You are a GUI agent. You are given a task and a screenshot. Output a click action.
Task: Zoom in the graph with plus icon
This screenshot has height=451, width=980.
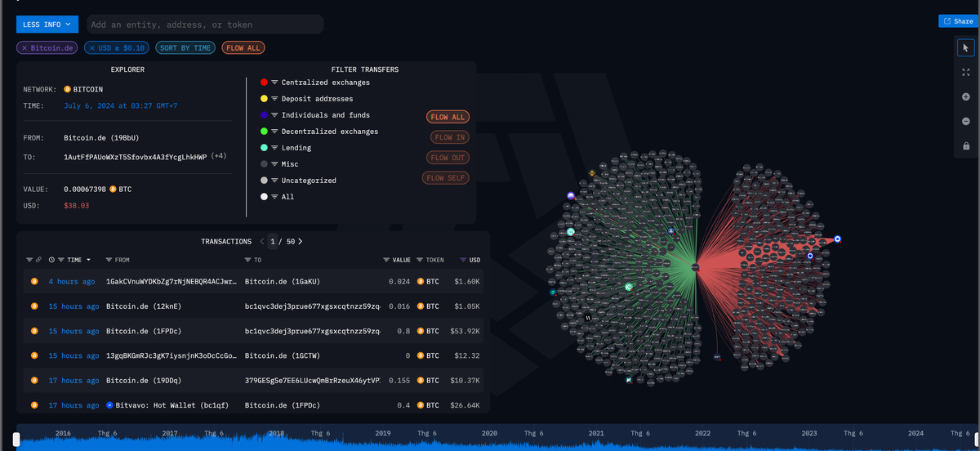pos(966,97)
